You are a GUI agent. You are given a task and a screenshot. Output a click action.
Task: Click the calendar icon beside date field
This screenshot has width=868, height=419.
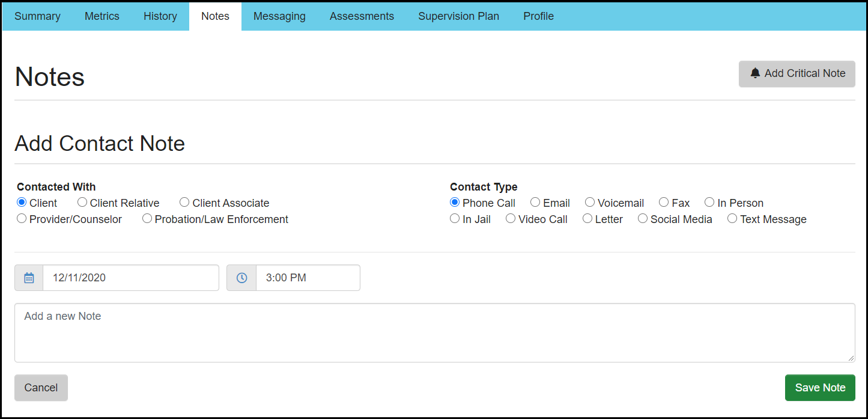[x=29, y=278]
